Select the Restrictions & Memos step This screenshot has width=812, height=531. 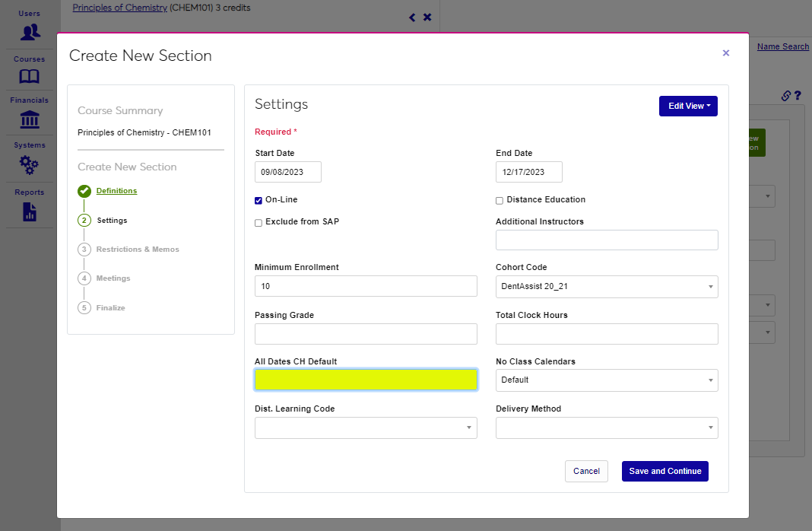138,250
